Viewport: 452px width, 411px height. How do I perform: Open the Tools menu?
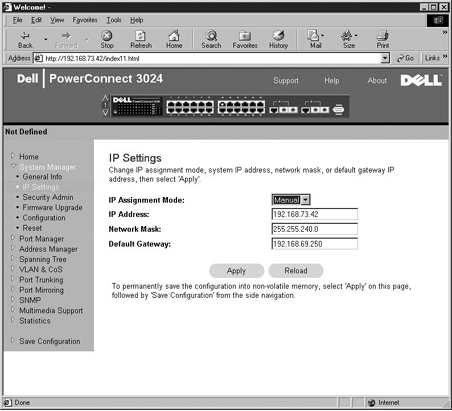(x=114, y=20)
